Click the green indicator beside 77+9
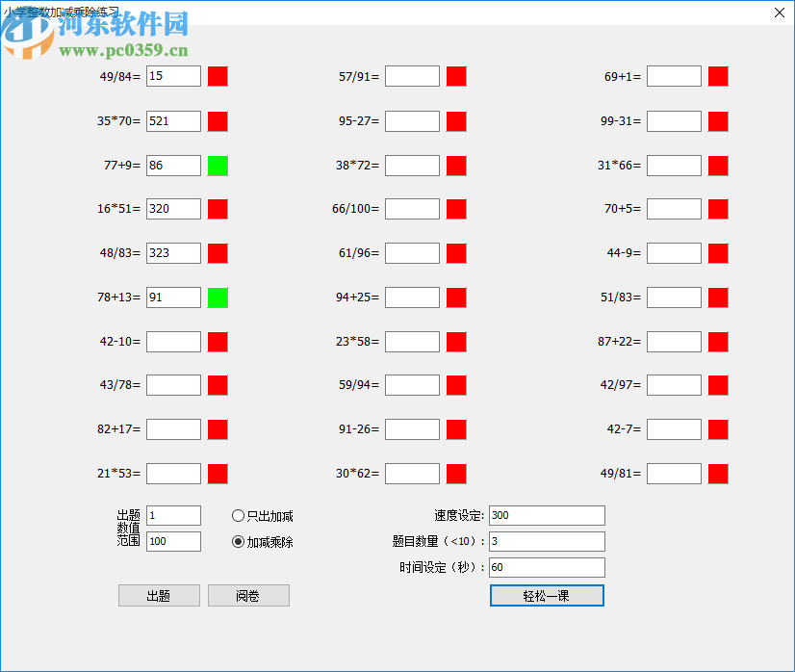 [x=218, y=165]
